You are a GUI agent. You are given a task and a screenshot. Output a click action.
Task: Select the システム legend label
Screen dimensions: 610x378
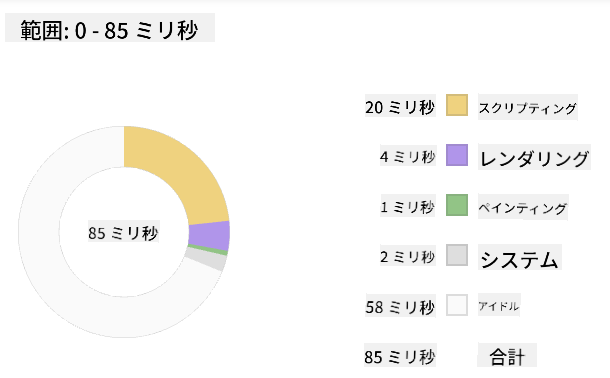point(519,257)
